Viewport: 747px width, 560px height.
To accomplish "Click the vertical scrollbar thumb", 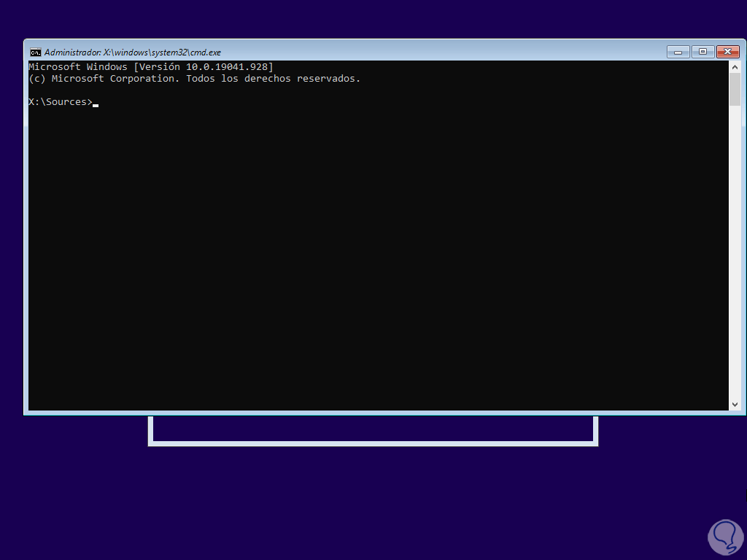I will click(735, 90).
